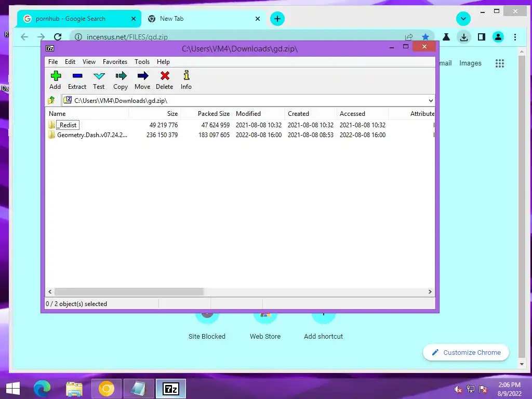Click the 236 150 379 size value

pos(162,135)
